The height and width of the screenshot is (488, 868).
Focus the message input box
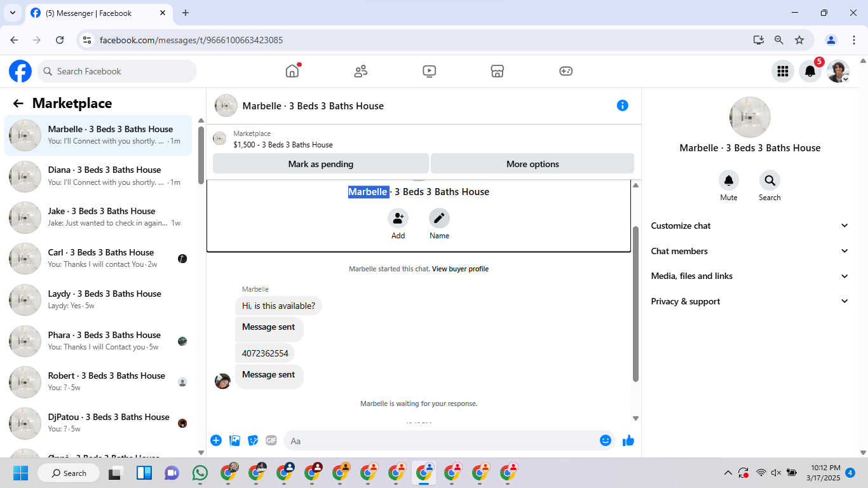click(x=442, y=440)
